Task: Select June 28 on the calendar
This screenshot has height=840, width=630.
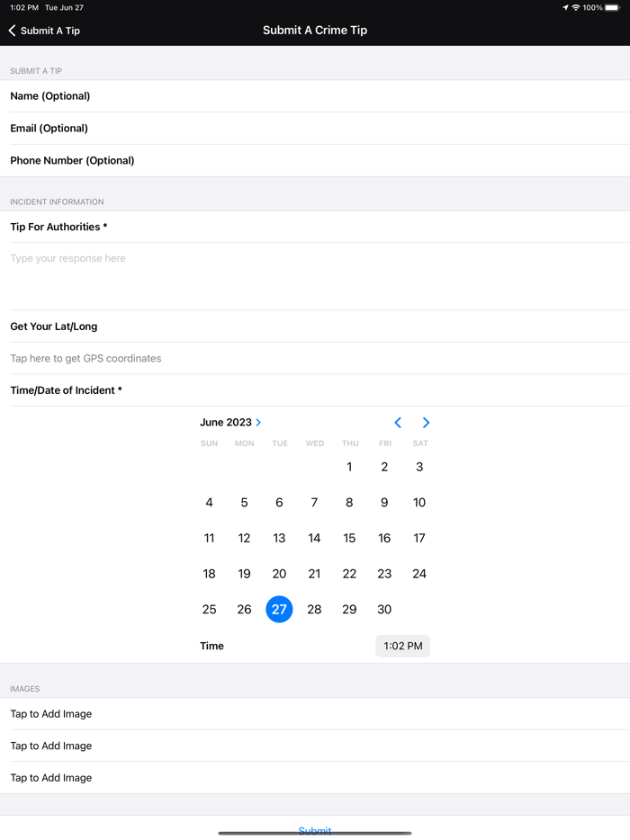Action: tap(314, 610)
